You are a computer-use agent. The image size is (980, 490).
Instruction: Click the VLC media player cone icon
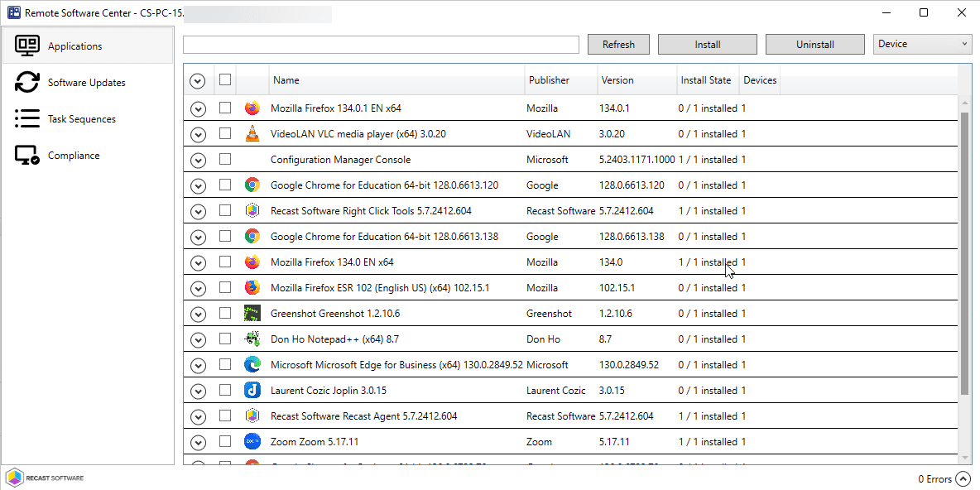(252, 134)
